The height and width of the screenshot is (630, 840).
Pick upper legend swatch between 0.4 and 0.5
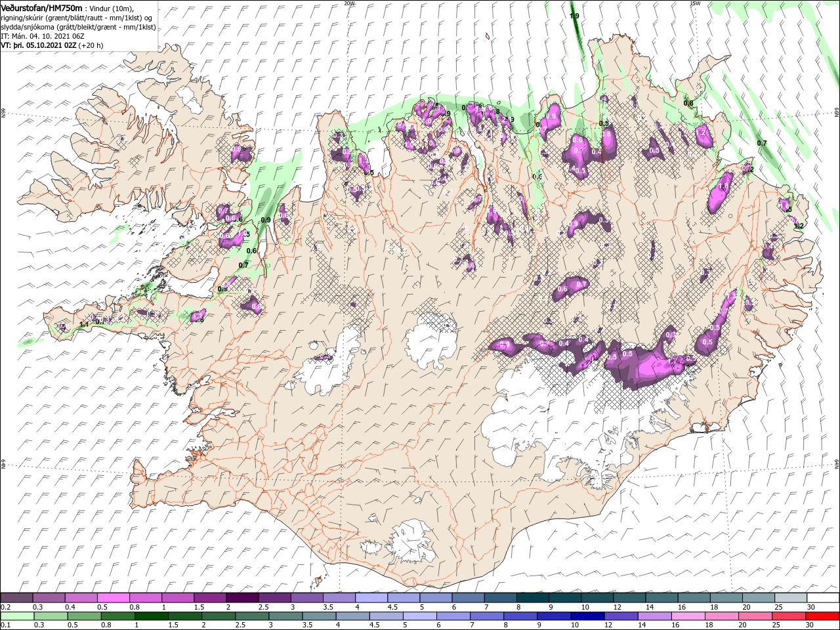point(81,598)
